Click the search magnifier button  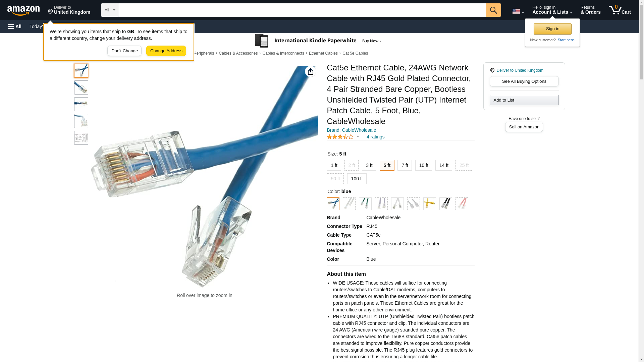click(x=493, y=10)
